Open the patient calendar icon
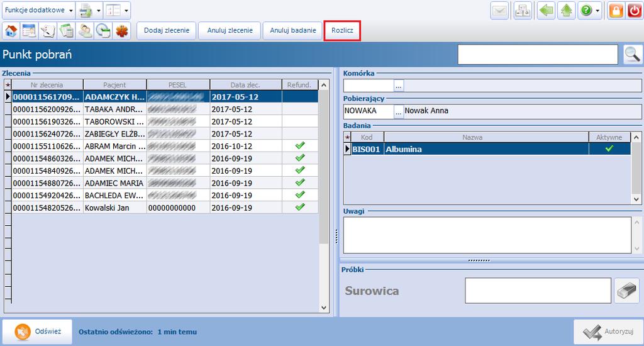 29,31
